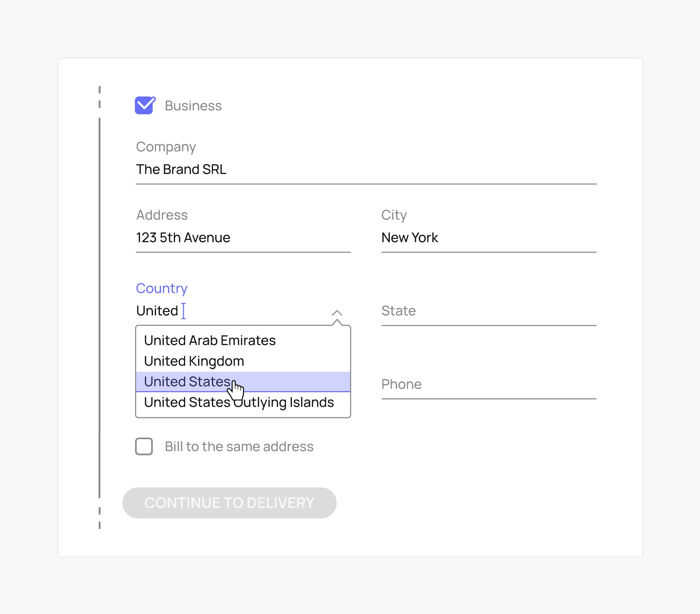Choose United Kingdom in the country menu
The image size is (700, 614).
pyautogui.click(x=194, y=361)
